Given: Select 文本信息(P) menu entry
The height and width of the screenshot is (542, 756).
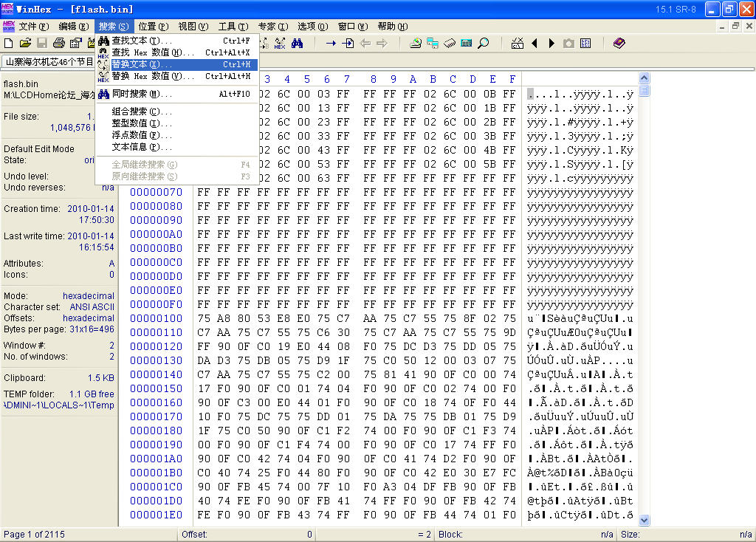Looking at the screenshot, I should pos(177,147).
